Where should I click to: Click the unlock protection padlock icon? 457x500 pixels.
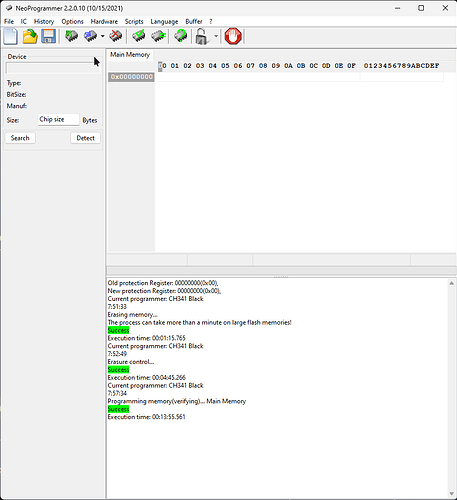pyautogui.click(x=202, y=36)
